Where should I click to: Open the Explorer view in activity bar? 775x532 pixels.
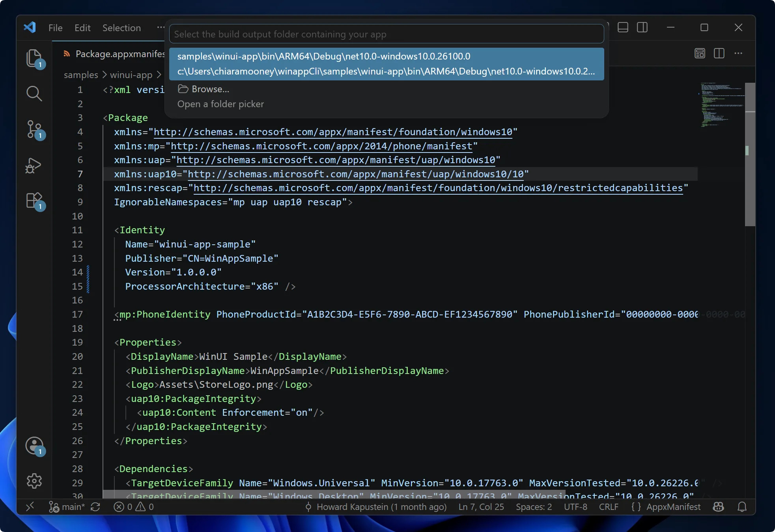[x=34, y=58]
